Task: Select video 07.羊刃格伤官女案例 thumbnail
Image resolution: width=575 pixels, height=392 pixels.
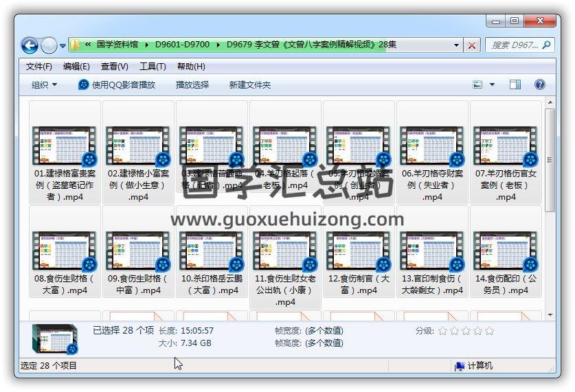Action: click(506, 146)
